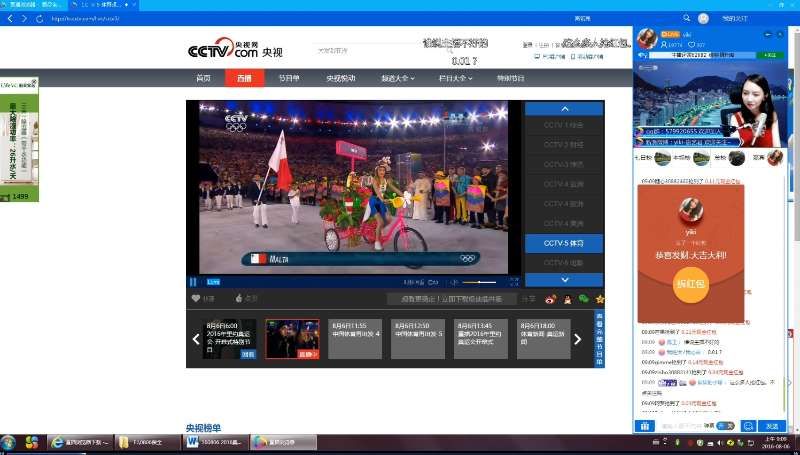Viewport: 800px width, 455px height.
Task: Select the CCTV-5 体育 channel
Action: click(x=563, y=243)
